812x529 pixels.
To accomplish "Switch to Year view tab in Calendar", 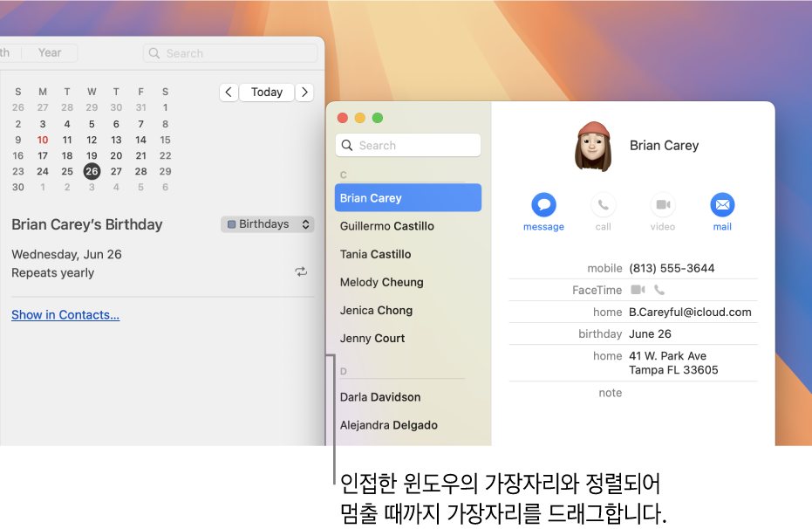I will (50, 52).
